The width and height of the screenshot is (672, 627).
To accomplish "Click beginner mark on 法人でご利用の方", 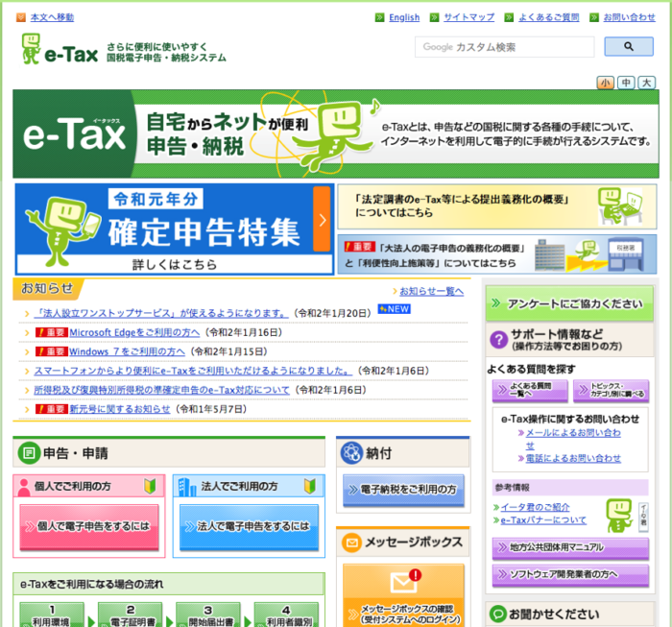I will click(x=310, y=486).
